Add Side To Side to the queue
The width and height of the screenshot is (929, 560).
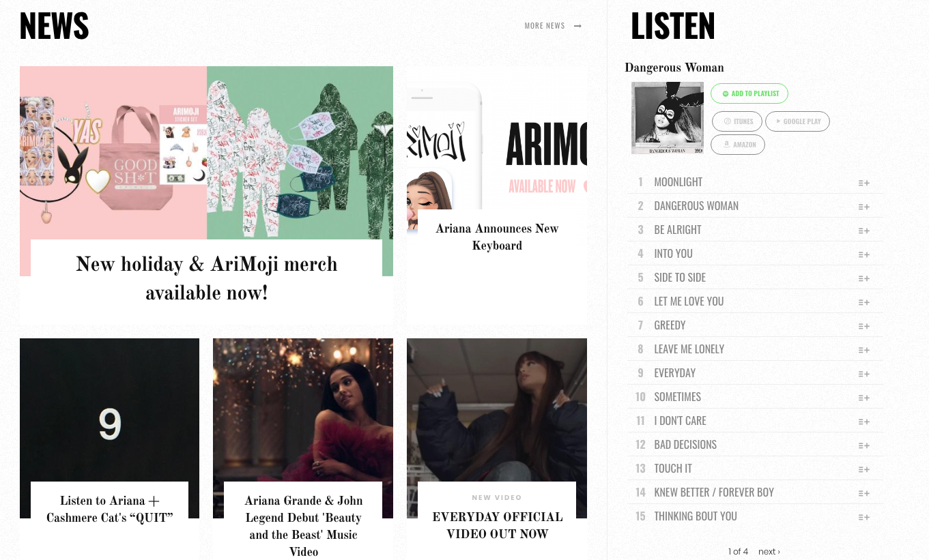pyautogui.click(x=863, y=278)
